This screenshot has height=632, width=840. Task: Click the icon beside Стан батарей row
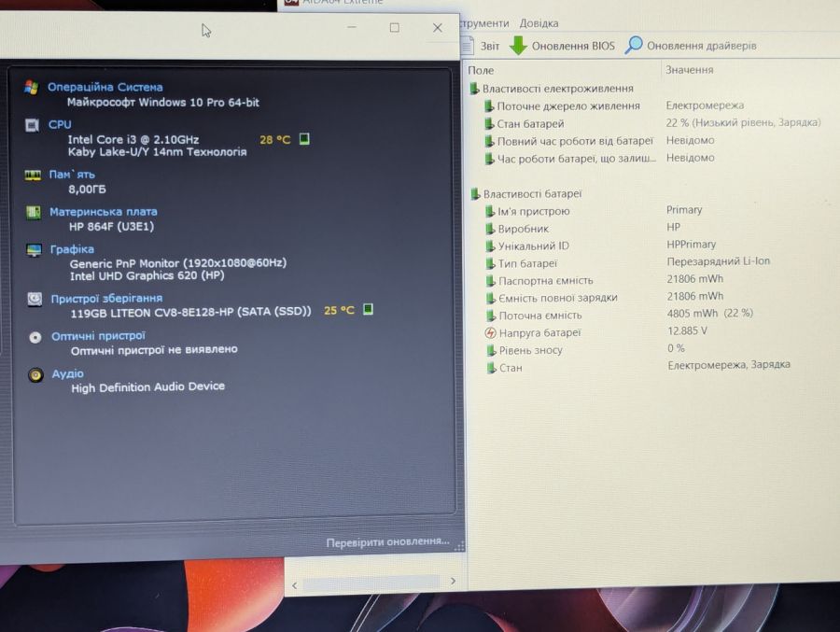(489, 124)
